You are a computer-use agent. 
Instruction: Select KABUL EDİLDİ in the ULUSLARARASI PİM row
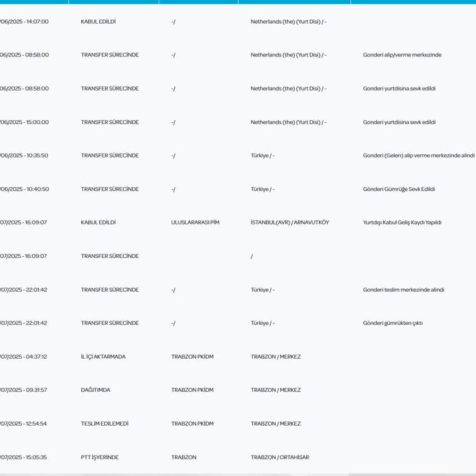(98, 223)
